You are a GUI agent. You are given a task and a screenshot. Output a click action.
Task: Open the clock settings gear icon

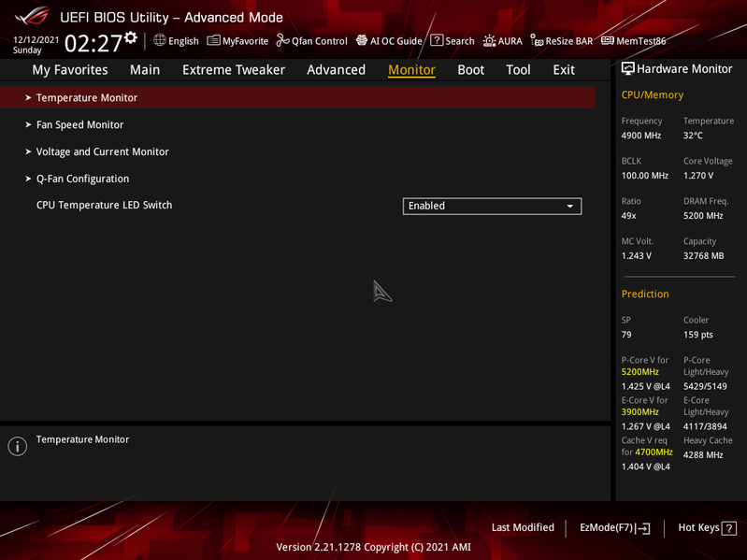tap(131, 37)
